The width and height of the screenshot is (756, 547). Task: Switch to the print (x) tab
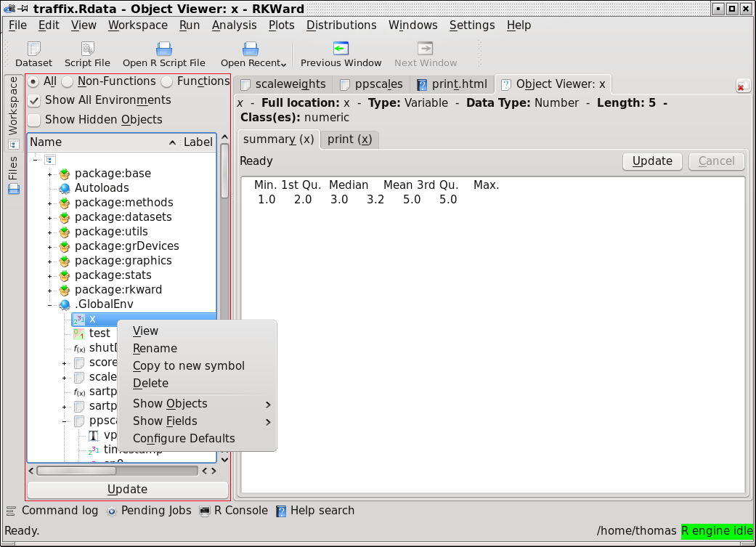click(349, 139)
